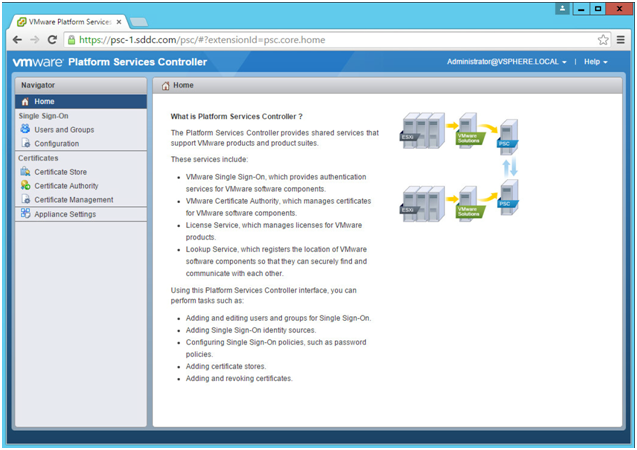Open a new browser tab
637x450 pixels.
(x=139, y=22)
